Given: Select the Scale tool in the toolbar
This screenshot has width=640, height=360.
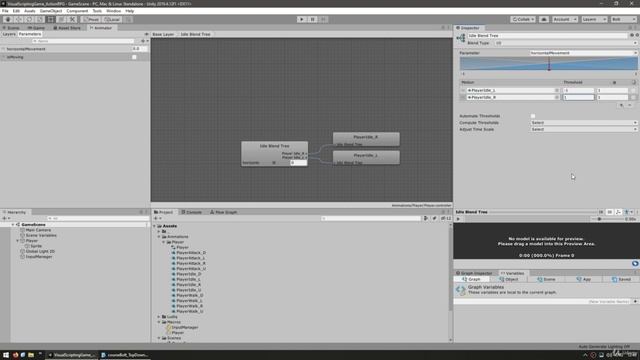Looking at the screenshot, I should (x=40, y=19).
